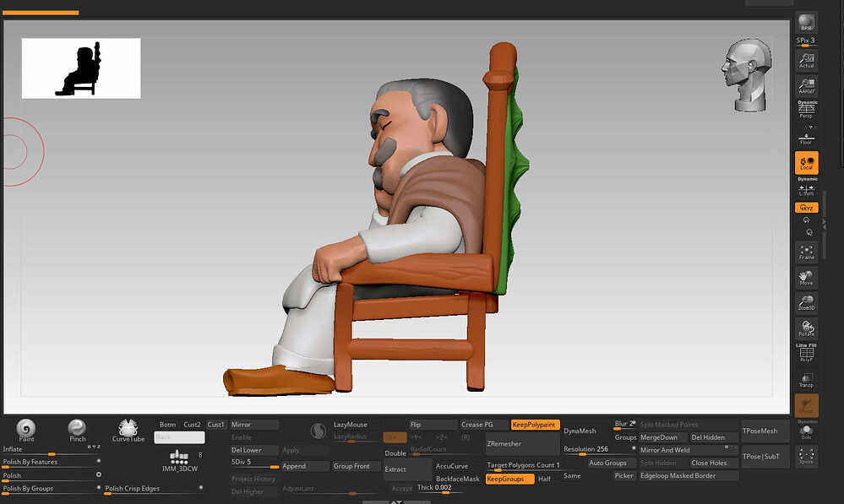Select the Move canvas icon
Image resolution: width=844 pixels, height=504 pixels.
[x=806, y=278]
